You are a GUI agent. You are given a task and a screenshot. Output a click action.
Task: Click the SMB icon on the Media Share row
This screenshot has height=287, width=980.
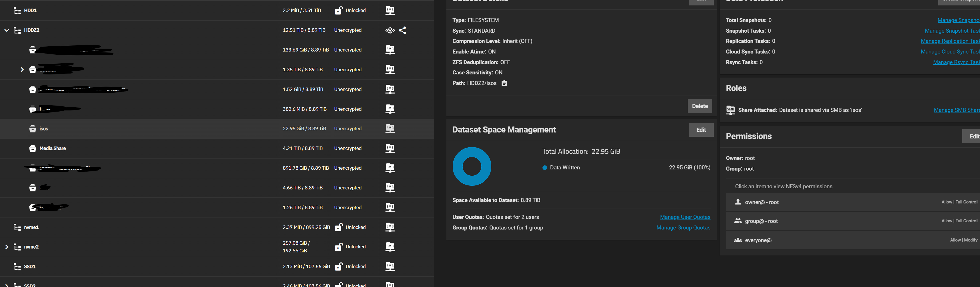click(x=389, y=148)
